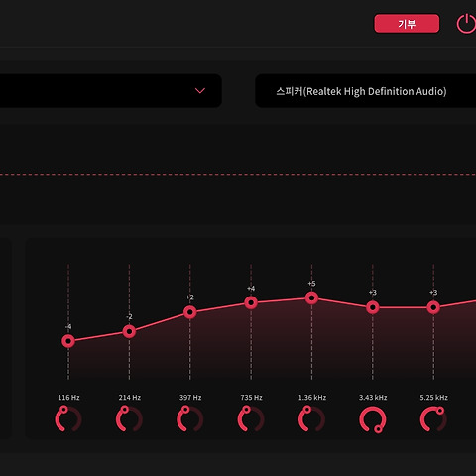476x476 pixels.
Task: Click the 735 Hz band rotary knob
Action: (x=251, y=419)
